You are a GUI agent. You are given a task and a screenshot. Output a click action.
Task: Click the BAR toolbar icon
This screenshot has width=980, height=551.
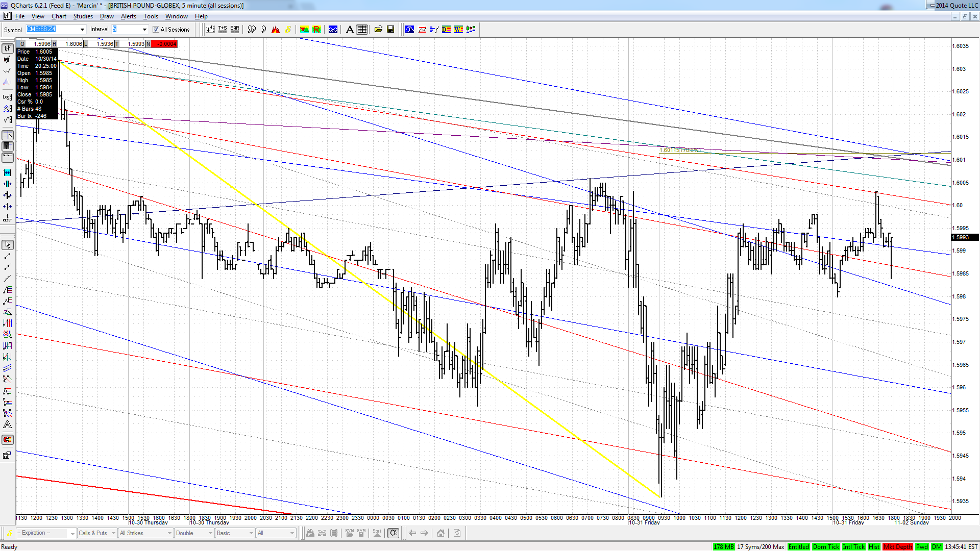pos(235,30)
